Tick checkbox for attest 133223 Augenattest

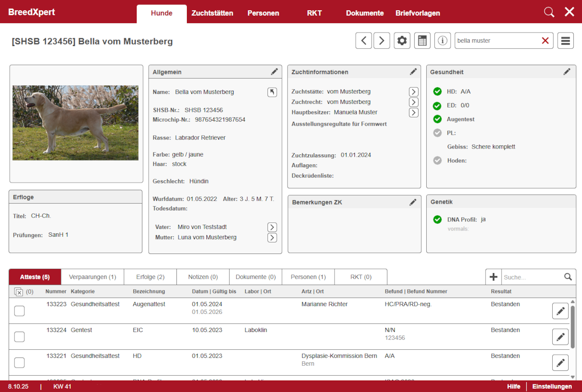click(x=19, y=311)
